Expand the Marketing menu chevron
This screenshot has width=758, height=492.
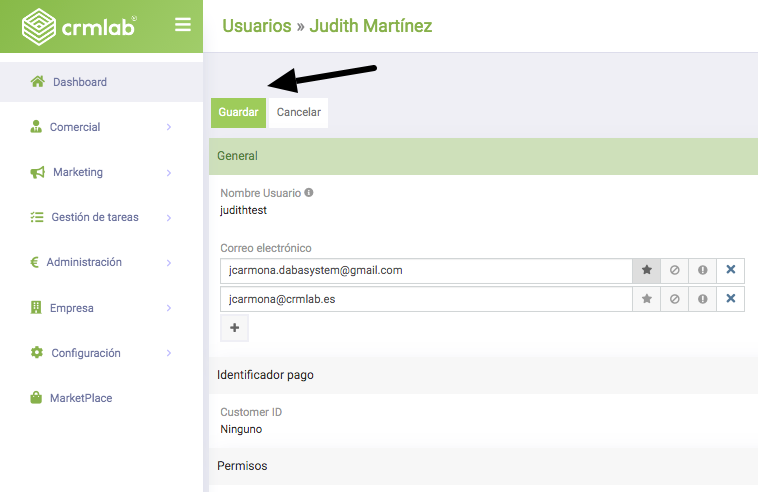click(x=169, y=173)
